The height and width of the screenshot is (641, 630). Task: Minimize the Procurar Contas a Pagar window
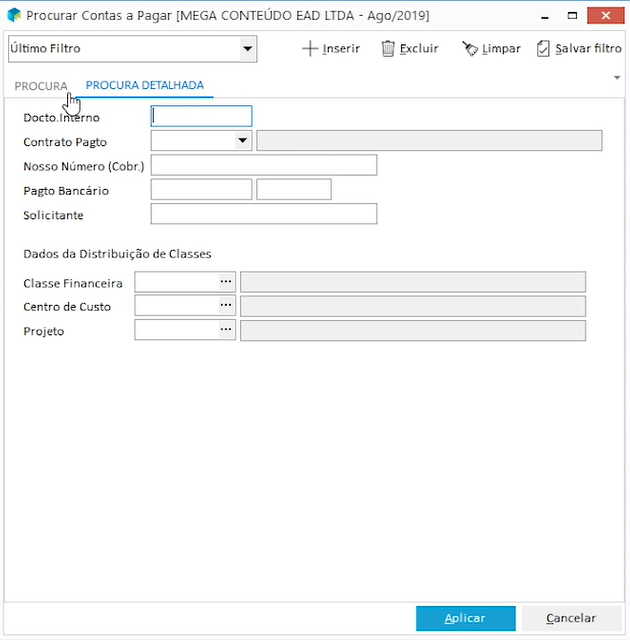545,16
